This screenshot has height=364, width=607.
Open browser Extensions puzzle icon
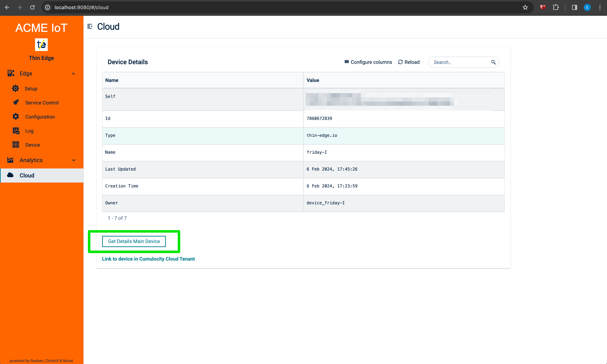tap(556, 7)
